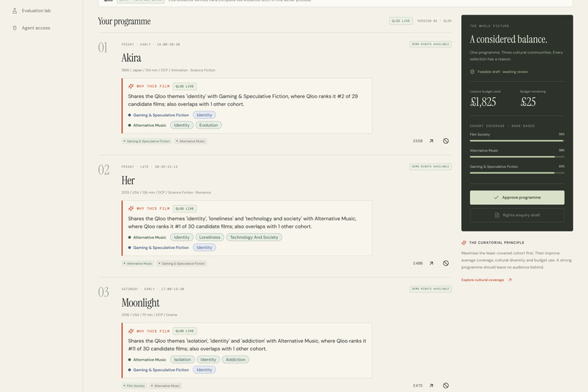Click Moonlight's Film Society footer tag

[x=134, y=386]
